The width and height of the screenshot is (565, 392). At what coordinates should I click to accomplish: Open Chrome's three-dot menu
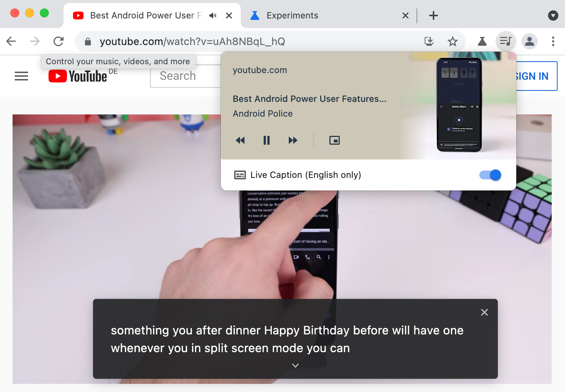point(553,41)
